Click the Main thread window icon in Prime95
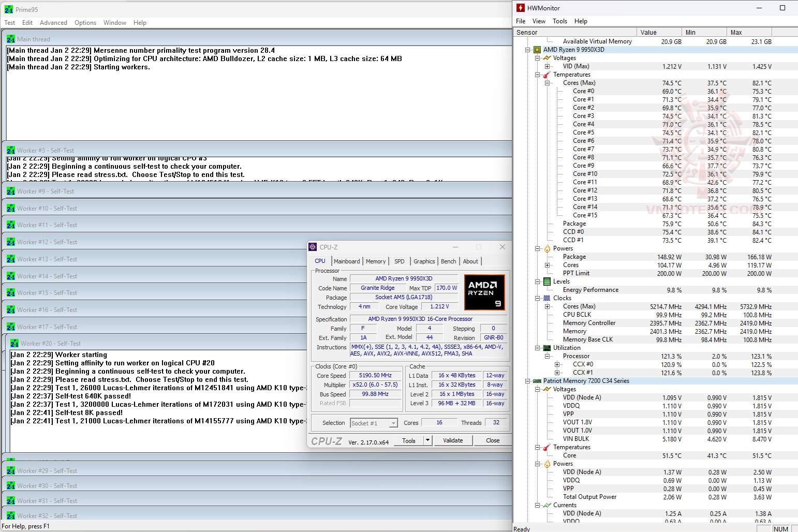The image size is (798, 532). pos(11,39)
